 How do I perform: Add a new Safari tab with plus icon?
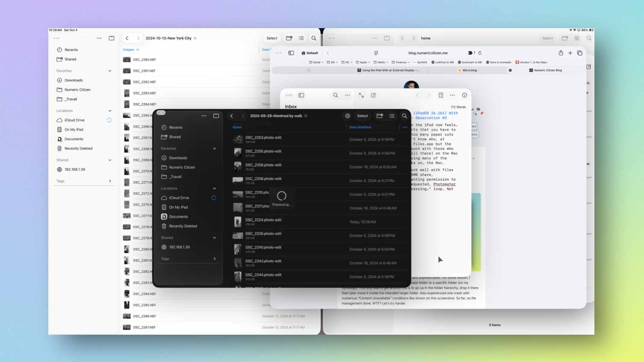coord(570,53)
